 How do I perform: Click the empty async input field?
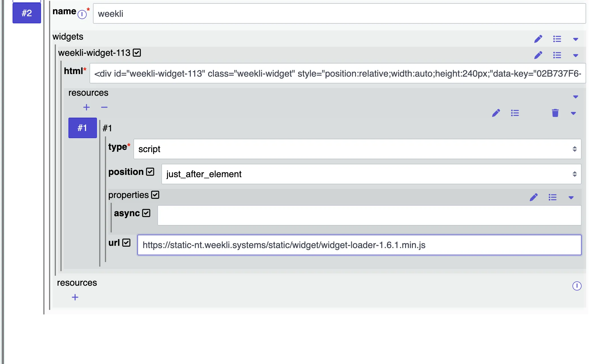[369, 215]
